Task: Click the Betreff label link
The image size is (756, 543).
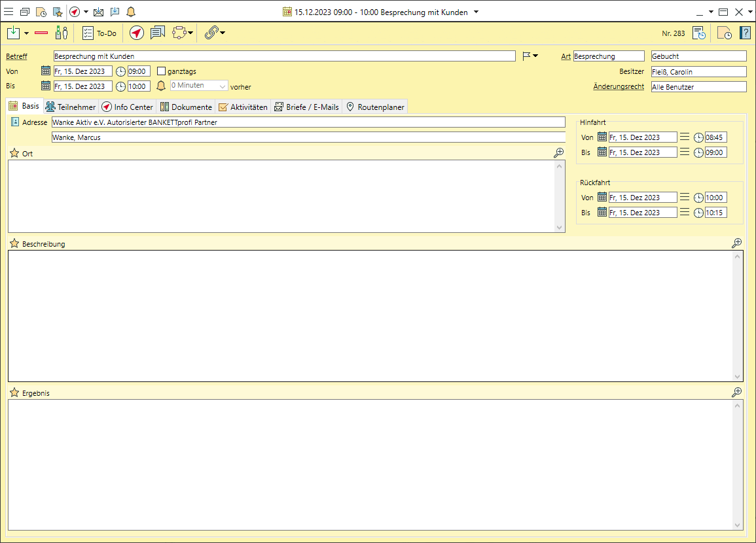Action: click(16, 56)
